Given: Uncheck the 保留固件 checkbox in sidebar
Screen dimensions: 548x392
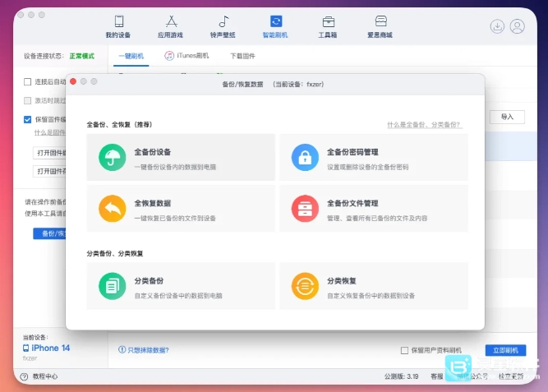Looking at the screenshot, I should (27, 119).
